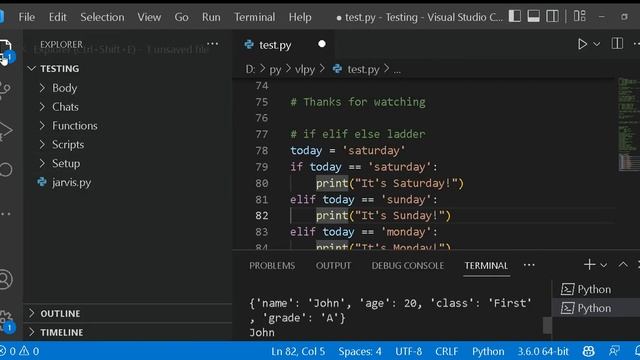This screenshot has width=640, height=360.
Task: Click Ln 82, Col 5 in status bar
Action: (x=298, y=351)
